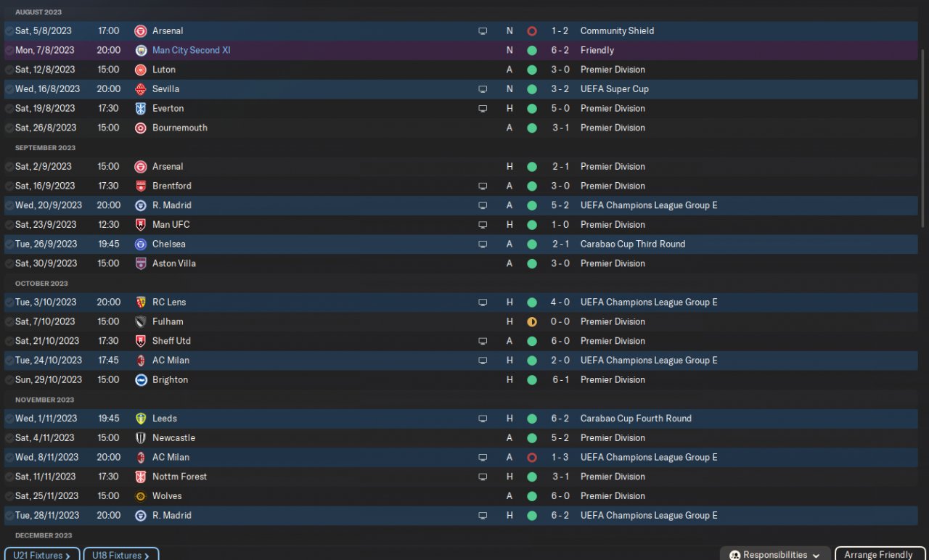The image size is (929, 560).
Task: Toggle the checkmark for the Luton fixture
Action: click(9, 70)
